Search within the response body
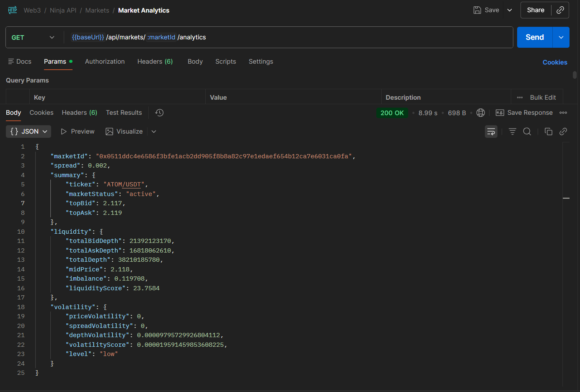Viewport: 580px width, 392px height. click(x=527, y=132)
